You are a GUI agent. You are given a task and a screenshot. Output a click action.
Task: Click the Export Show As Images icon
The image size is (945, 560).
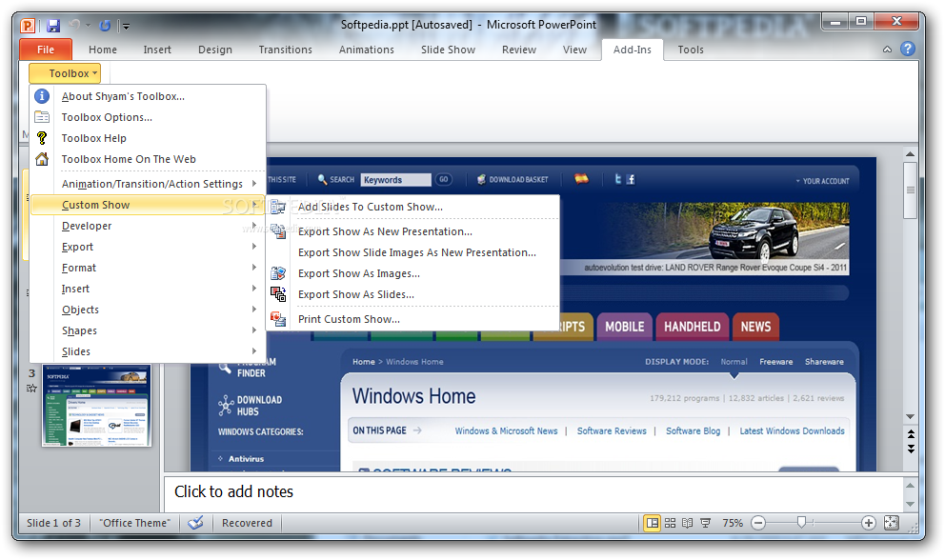click(x=278, y=273)
